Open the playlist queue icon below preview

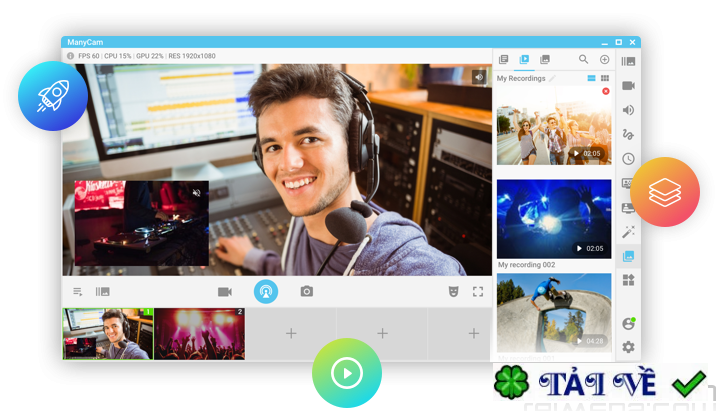[77, 292]
